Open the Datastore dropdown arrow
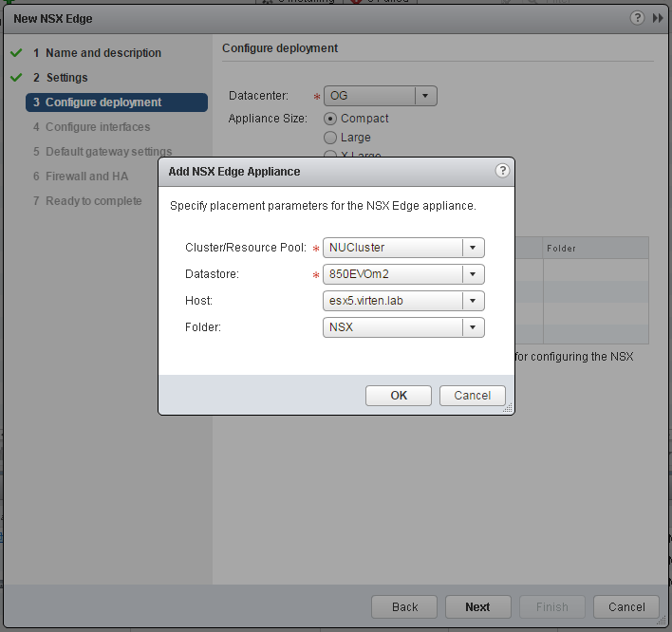 point(473,274)
